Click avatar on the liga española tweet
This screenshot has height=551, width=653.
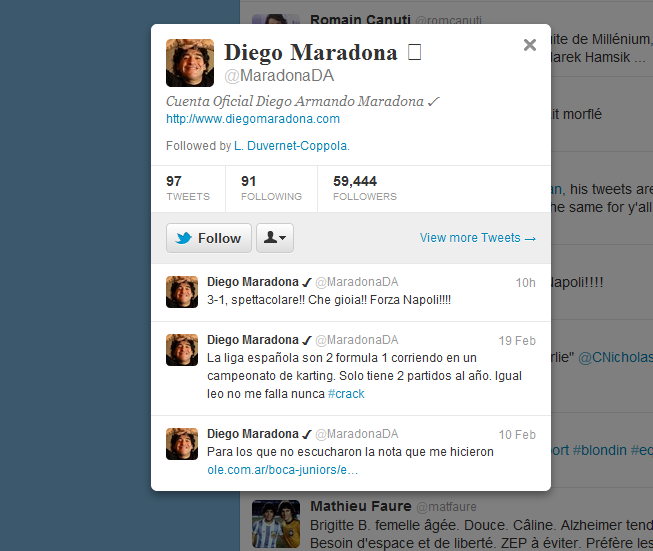tap(181, 350)
